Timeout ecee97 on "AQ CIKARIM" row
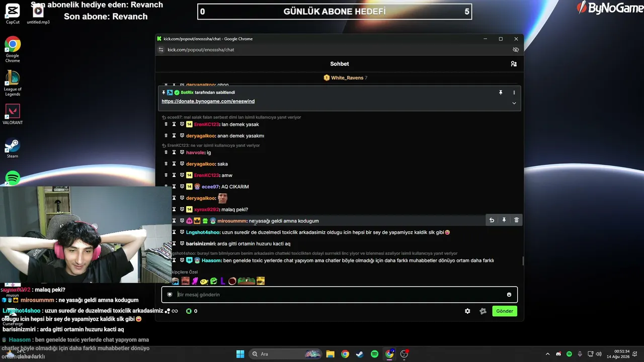644x362 pixels. (174, 187)
